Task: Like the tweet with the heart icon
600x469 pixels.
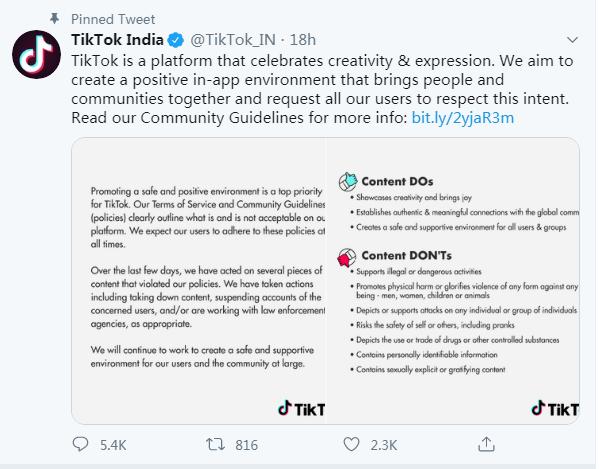Action: click(x=351, y=443)
